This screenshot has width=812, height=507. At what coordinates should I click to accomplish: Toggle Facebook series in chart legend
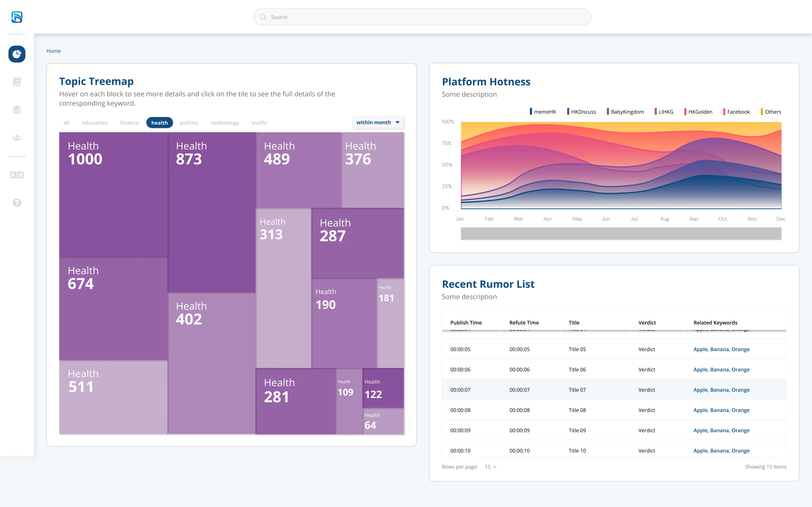[736, 112]
